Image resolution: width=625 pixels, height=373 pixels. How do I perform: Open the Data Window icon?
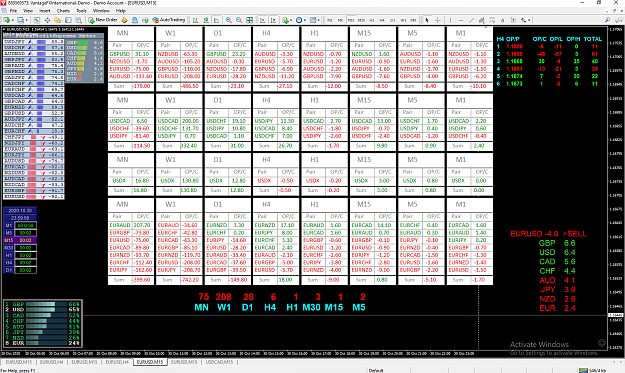pyautogui.click(x=47, y=20)
